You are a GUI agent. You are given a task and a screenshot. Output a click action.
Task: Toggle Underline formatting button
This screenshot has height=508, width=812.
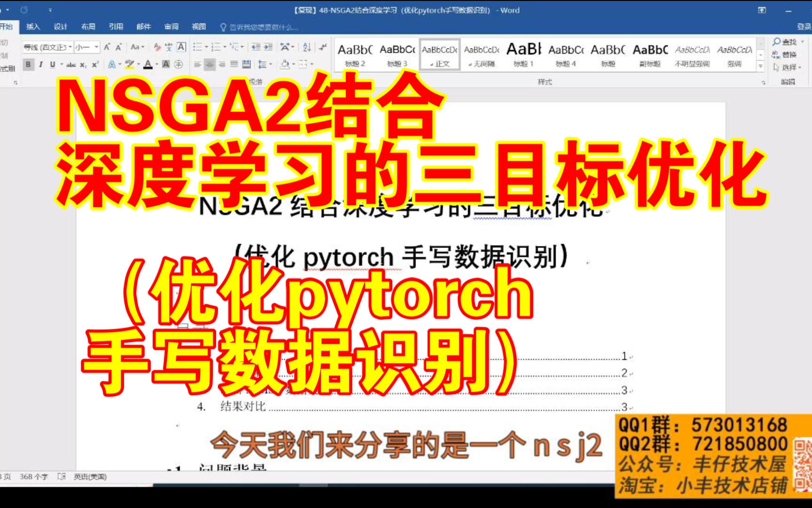[x=52, y=64]
